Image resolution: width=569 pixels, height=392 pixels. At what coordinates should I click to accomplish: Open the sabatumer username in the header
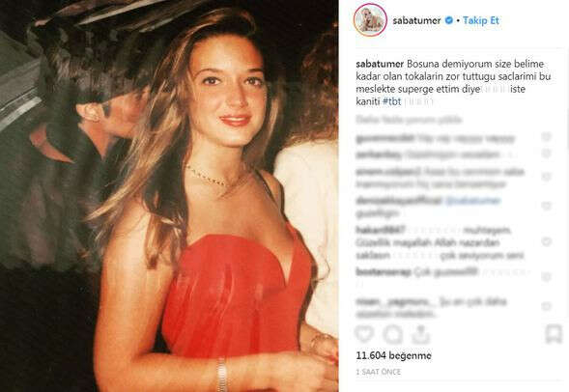[x=416, y=20]
